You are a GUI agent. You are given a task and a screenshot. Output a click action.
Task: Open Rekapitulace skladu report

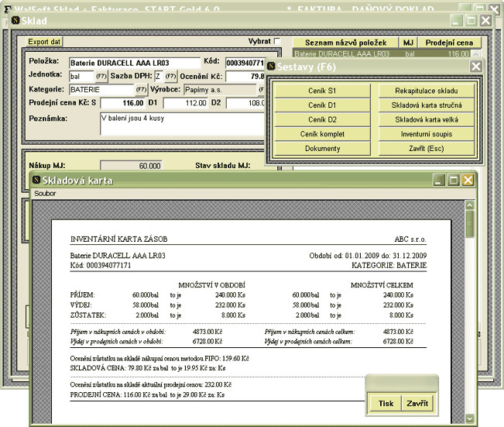click(x=427, y=91)
